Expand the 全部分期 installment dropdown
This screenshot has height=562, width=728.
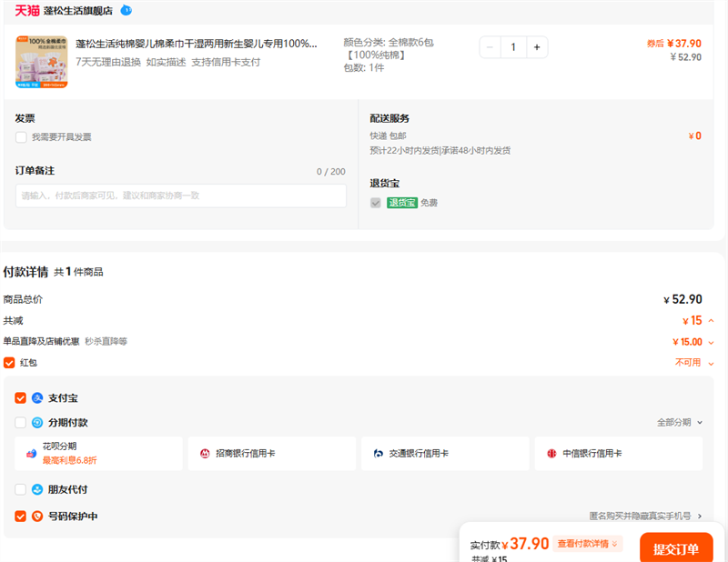(680, 423)
